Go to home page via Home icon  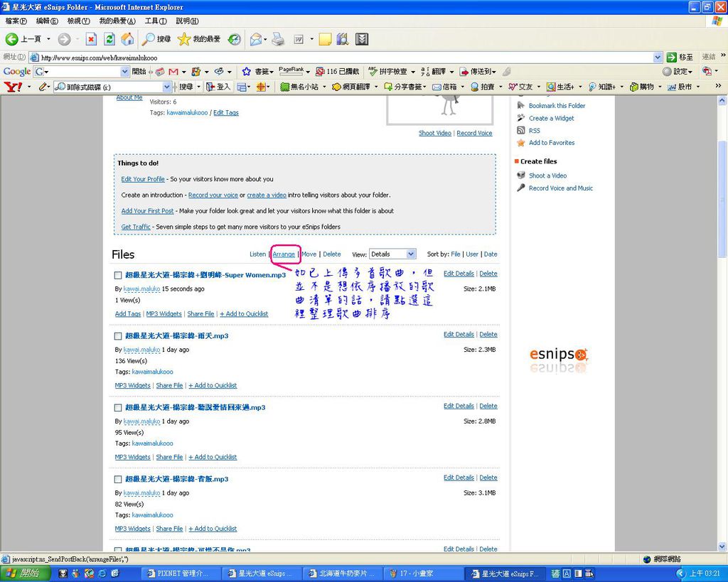tap(127, 40)
